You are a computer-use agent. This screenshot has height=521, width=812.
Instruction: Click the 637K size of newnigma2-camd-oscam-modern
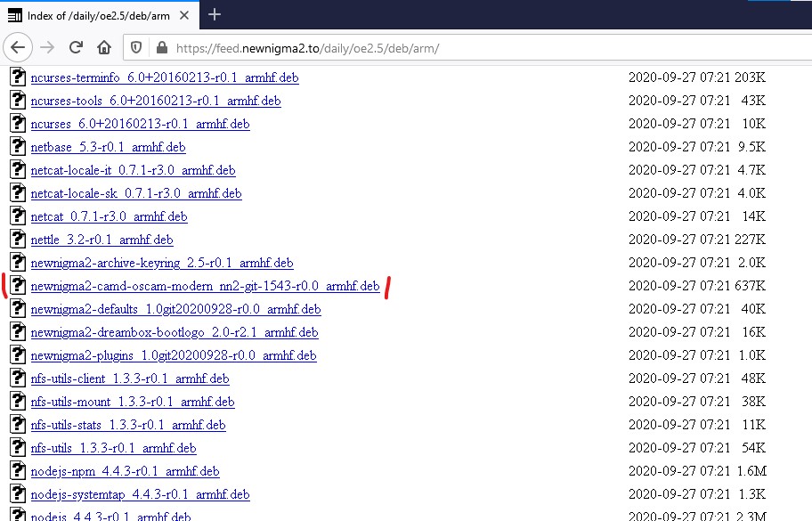tap(750, 286)
